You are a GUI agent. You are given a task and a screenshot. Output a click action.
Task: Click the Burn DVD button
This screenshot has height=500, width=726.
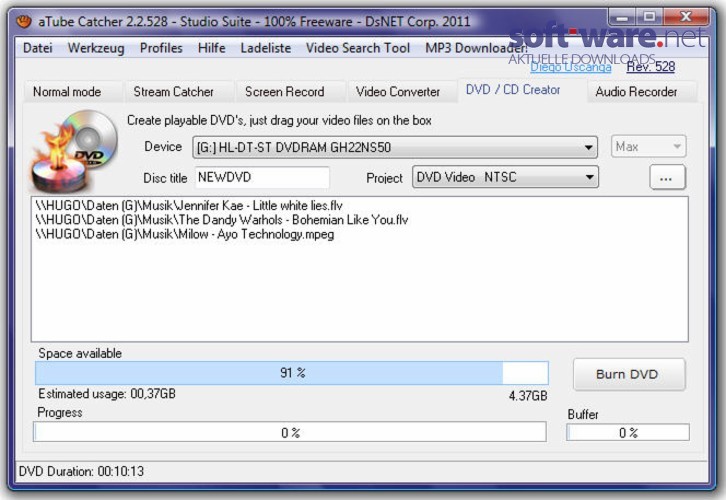[x=629, y=374]
